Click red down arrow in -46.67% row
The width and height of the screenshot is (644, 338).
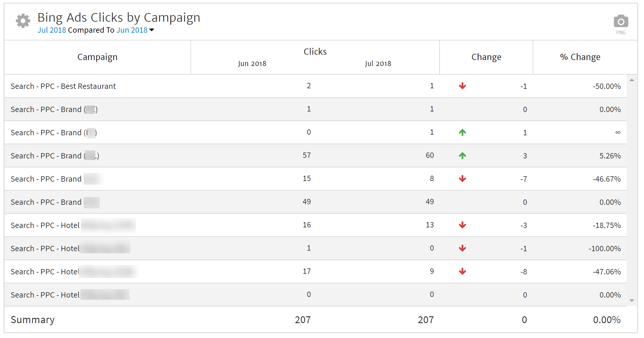[x=462, y=179]
